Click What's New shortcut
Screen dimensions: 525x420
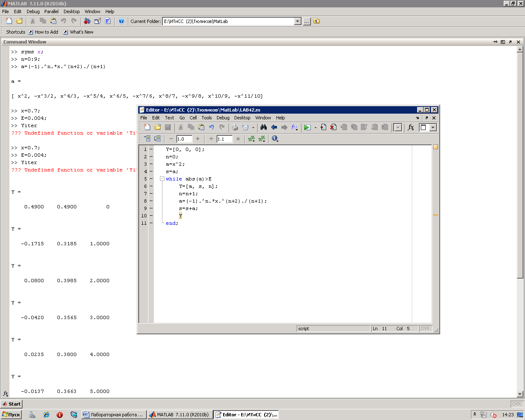click(78, 32)
